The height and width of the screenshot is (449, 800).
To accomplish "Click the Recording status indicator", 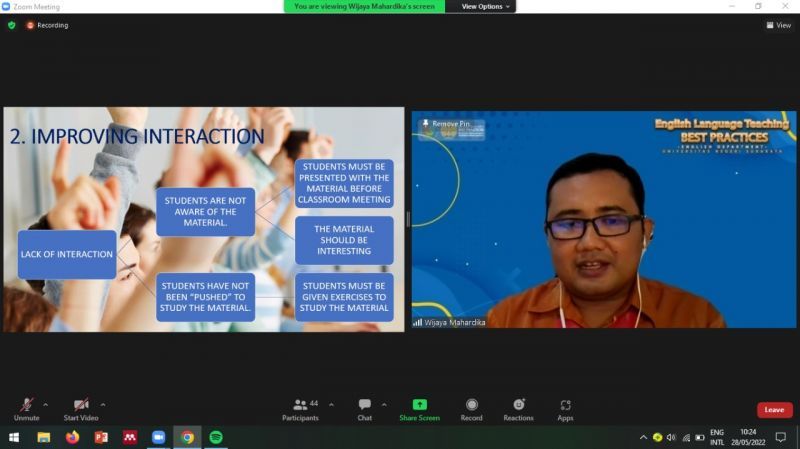I will [x=47, y=25].
